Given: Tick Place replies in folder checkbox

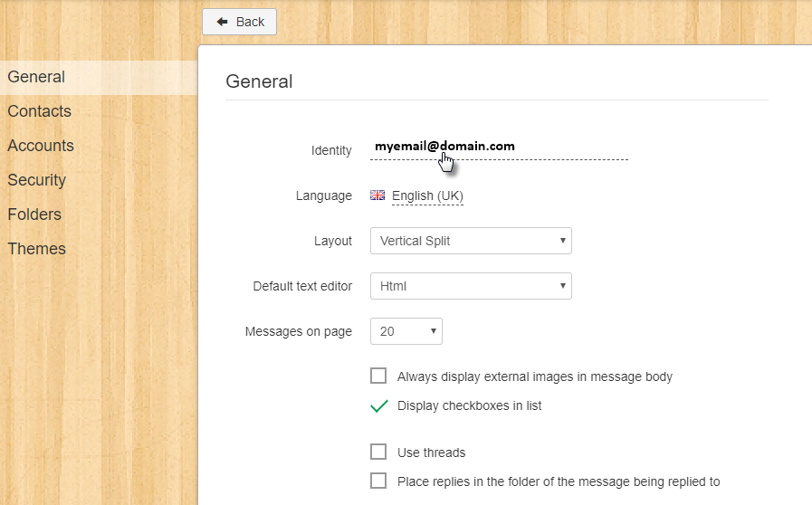Looking at the screenshot, I should point(378,481).
